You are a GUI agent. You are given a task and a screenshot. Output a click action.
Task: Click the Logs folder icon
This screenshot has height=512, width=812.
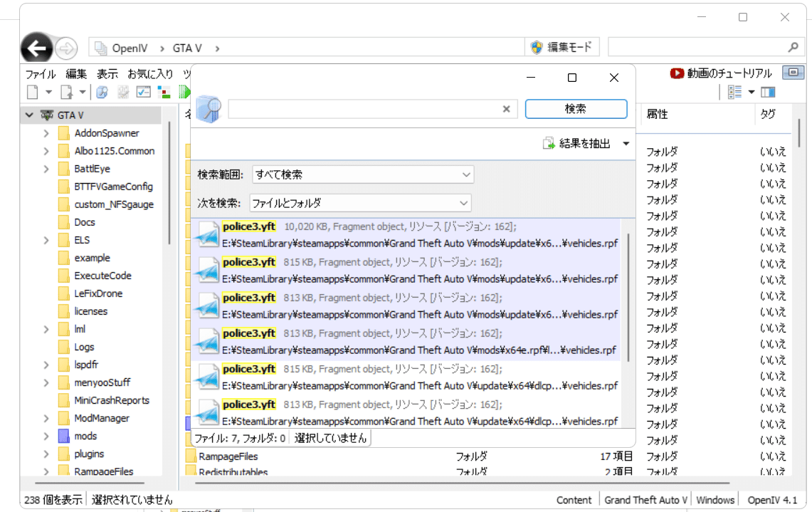(64, 347)
